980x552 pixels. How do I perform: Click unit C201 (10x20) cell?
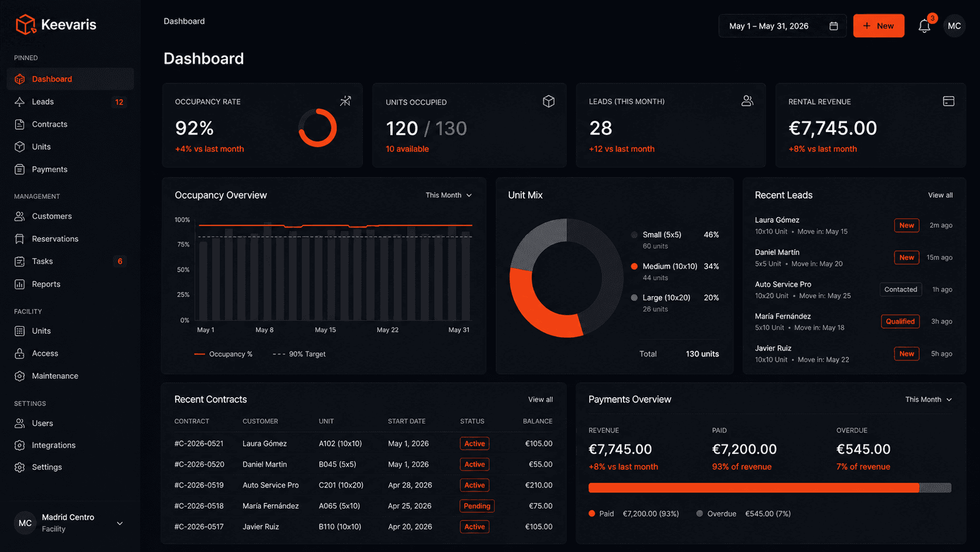point(341,485)
